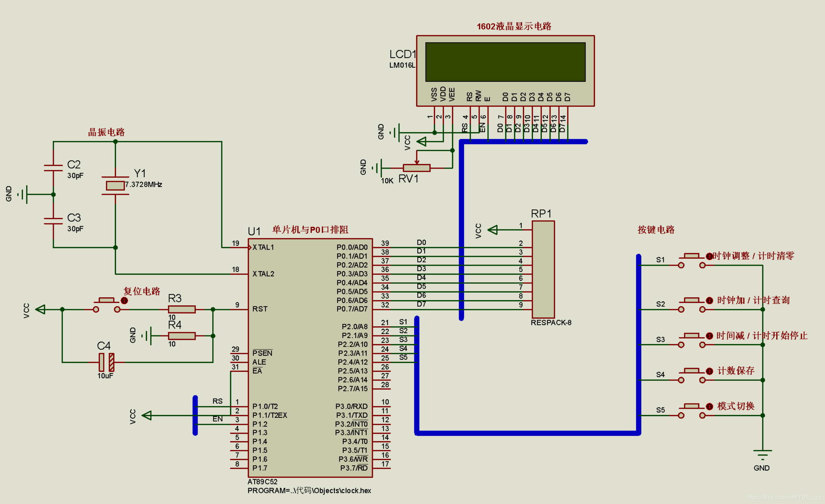Click the P1.0/T2 pin label
Image resolution: width=825 pixels, height=504 pixels.
pyautogui.click(x=265, y=406)
